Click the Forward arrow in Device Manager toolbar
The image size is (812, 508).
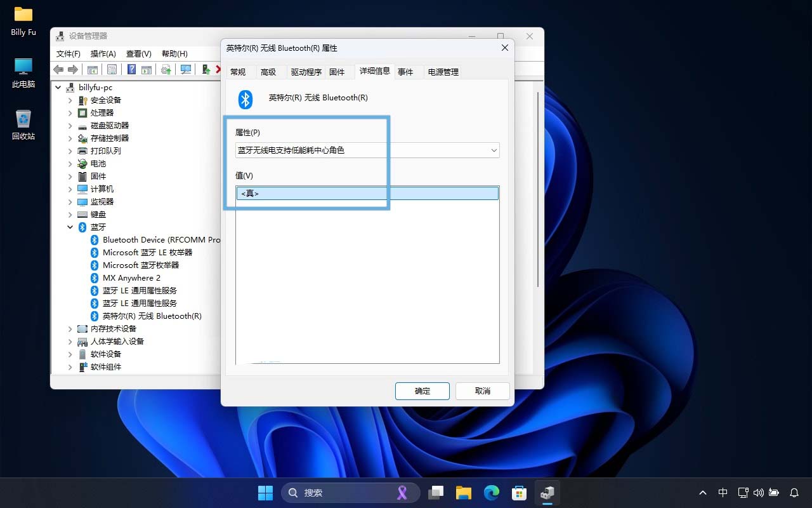(x=72, y=69)
